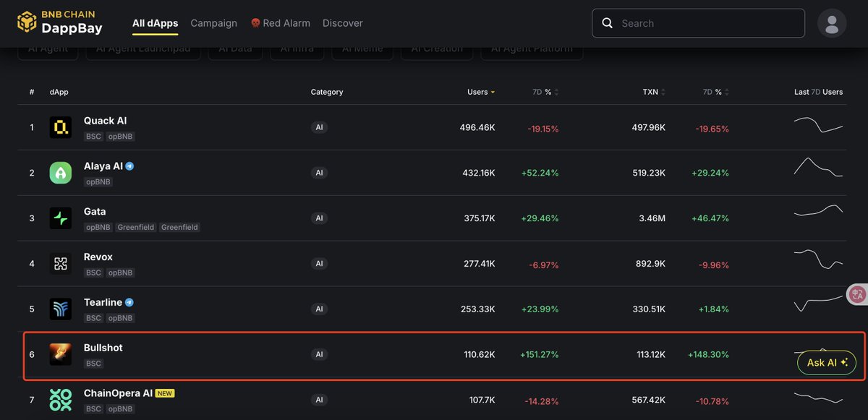This screenshot has width=868, height=420.
Task: Select the +52.24% users change value
Action: pos(540,173)
